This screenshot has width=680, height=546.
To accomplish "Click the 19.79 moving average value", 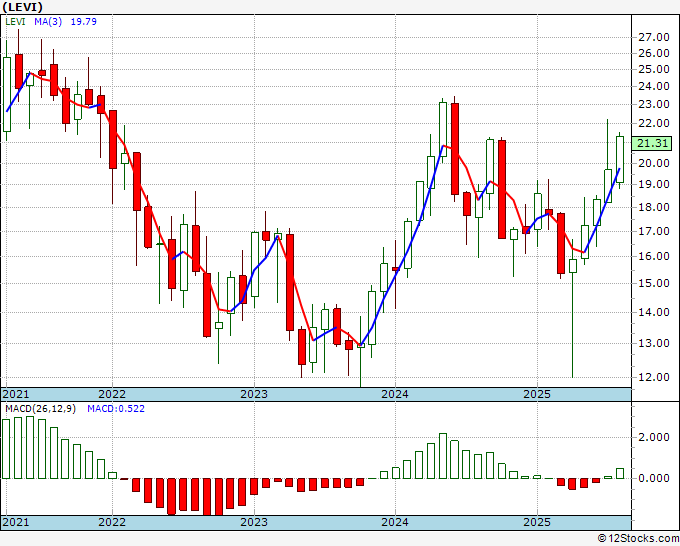I will pyautogui.click(x=83, y=22).
